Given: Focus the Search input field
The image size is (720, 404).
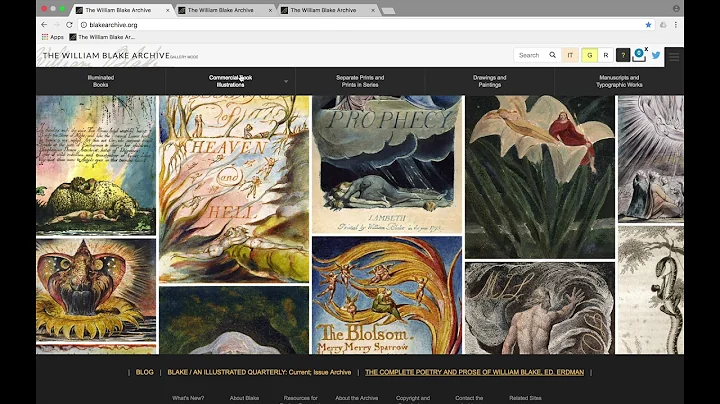Looking at the screenshot, I should pos(530,55).
